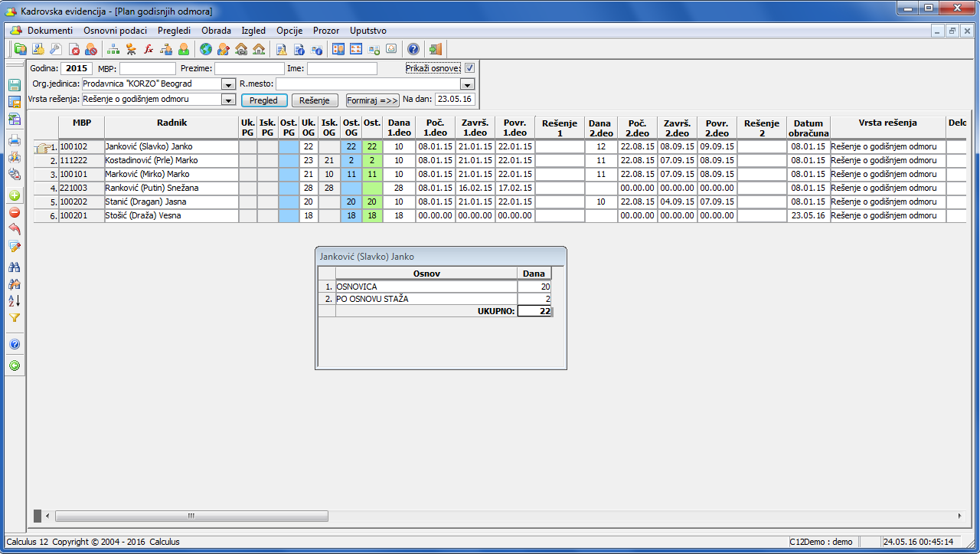This screenshot has height=554, width=980.
Task: Open the Pregledi menu
Action: [x=174, y=31]
